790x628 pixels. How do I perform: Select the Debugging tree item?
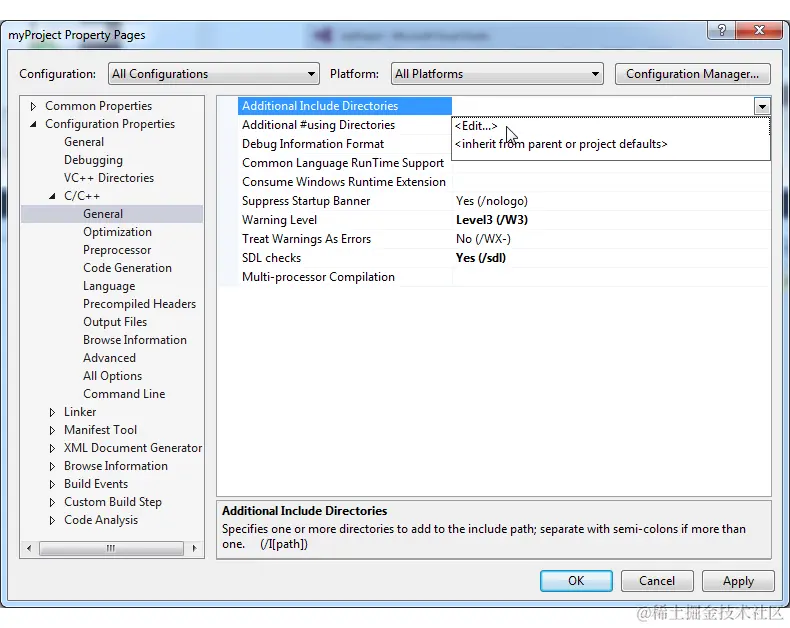click(x=93, y=160)
